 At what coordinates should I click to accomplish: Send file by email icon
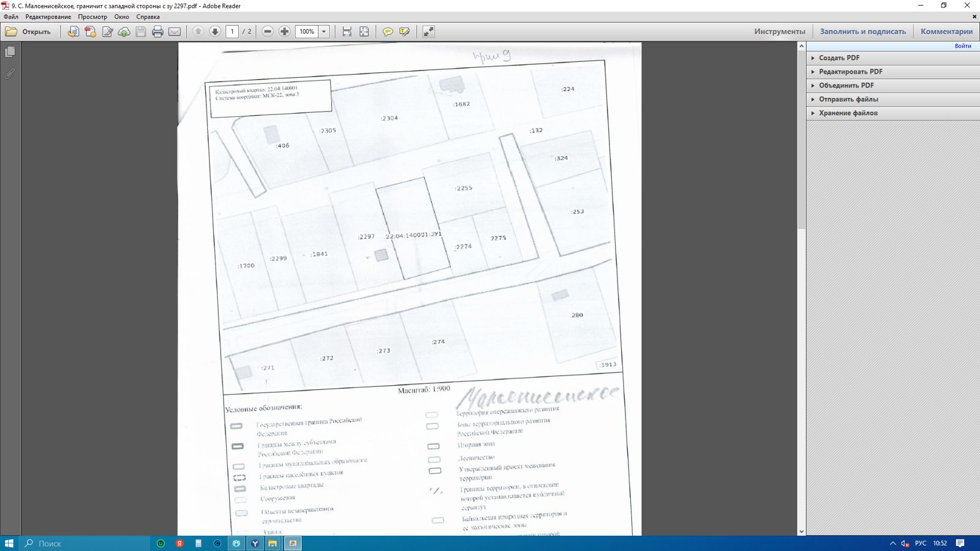tap(175, 32)
